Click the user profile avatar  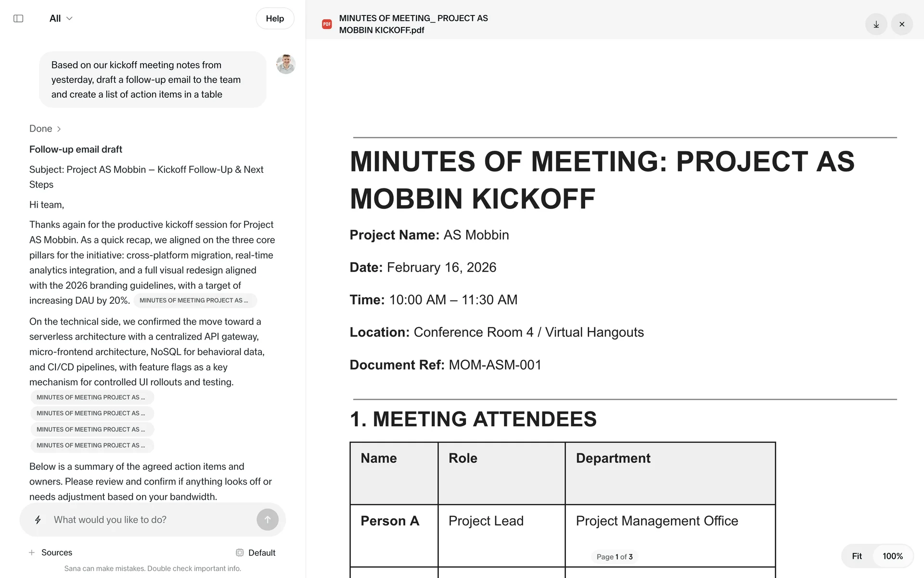click(285, 64)
